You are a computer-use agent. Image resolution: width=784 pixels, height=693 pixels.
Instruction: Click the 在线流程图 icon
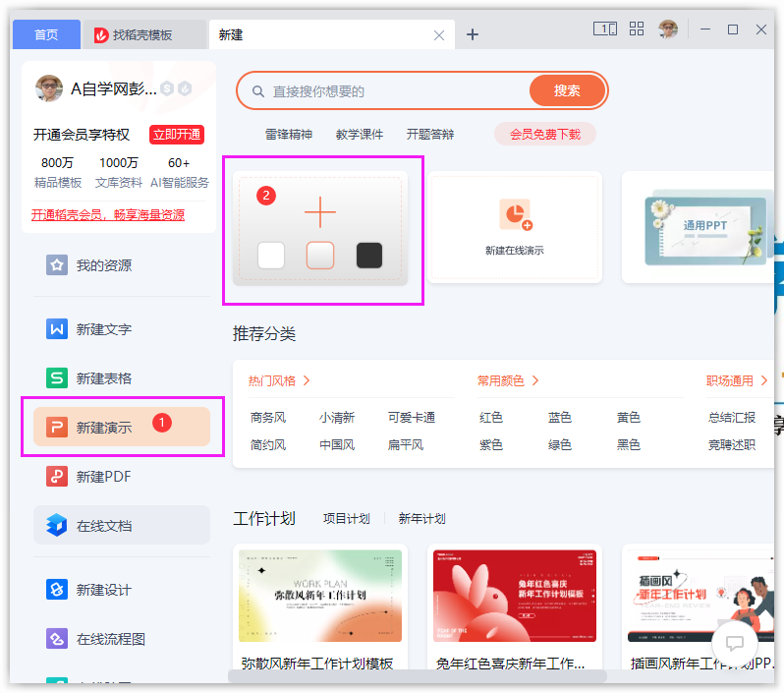coord(57,639)
